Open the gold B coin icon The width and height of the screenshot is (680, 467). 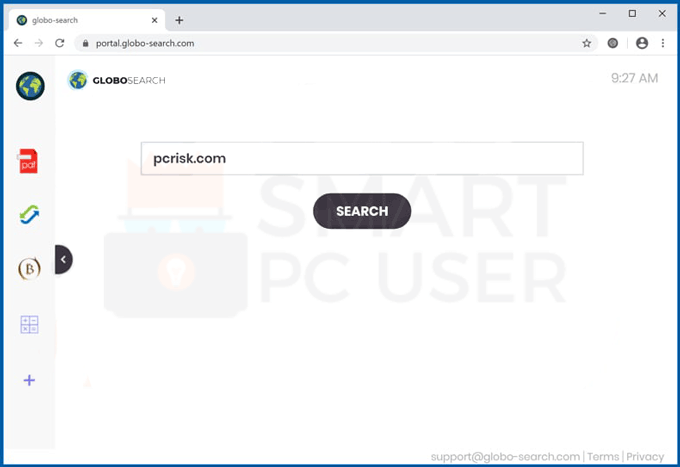tap(29, 269)
